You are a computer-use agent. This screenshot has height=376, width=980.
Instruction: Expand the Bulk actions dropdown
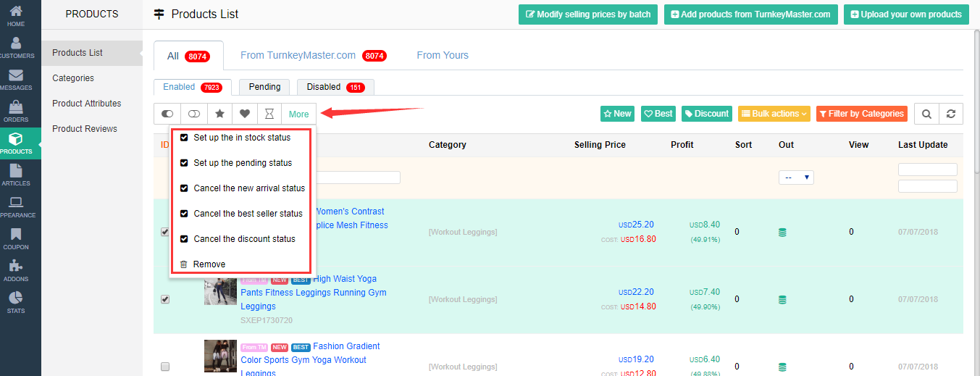(774, 114)
